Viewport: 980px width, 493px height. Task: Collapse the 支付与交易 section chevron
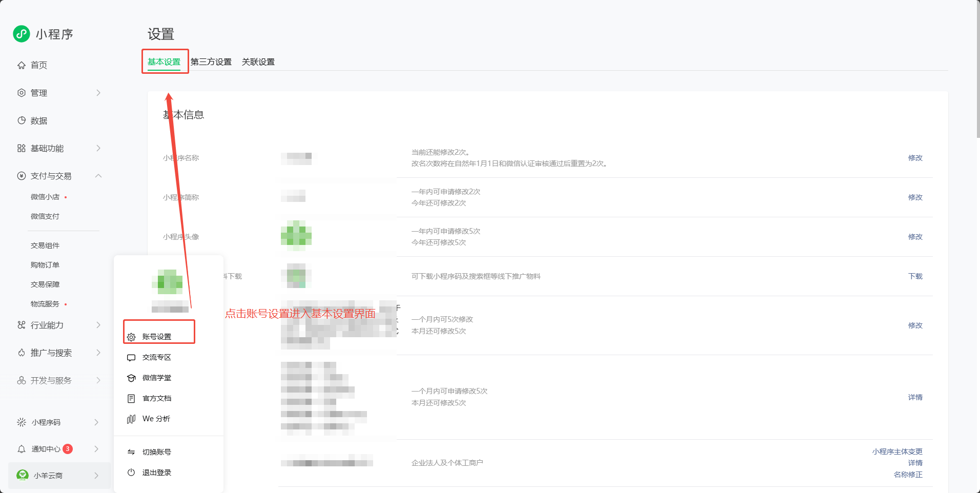click(x=98, y=176)
